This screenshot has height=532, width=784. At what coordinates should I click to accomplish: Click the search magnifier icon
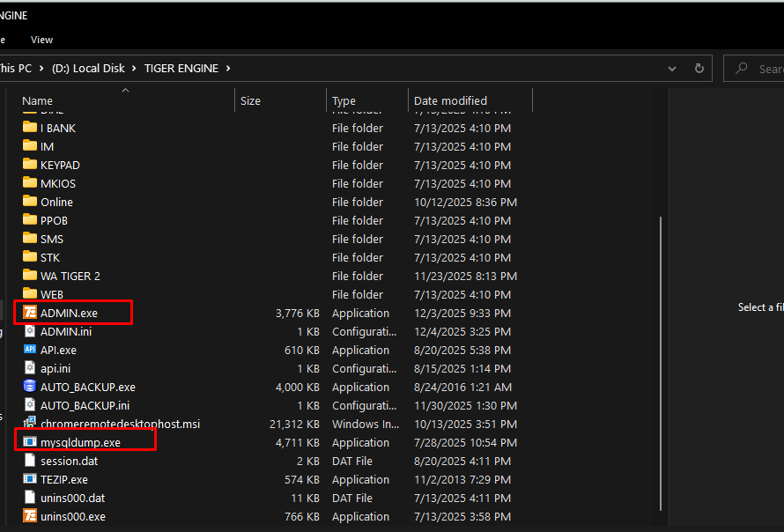(742, 69)
